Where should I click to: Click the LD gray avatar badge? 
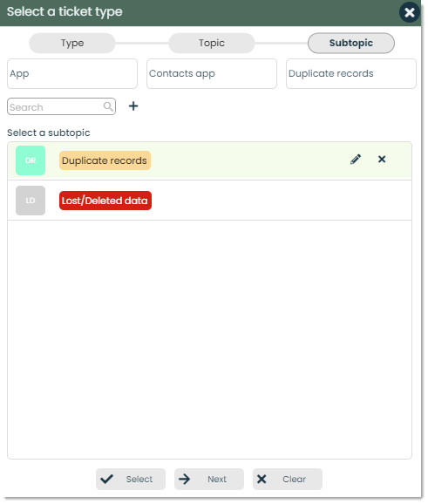click(x=31, y=201)
